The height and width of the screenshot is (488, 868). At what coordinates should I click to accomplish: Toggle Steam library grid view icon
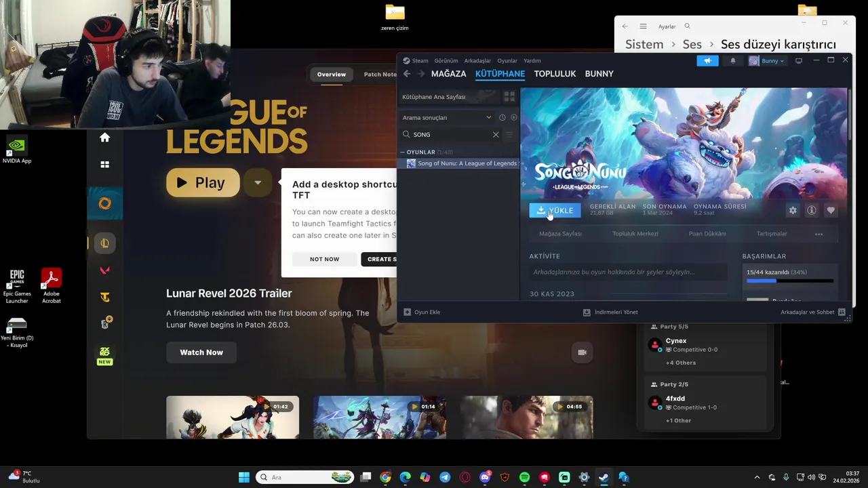pos(509,97)
